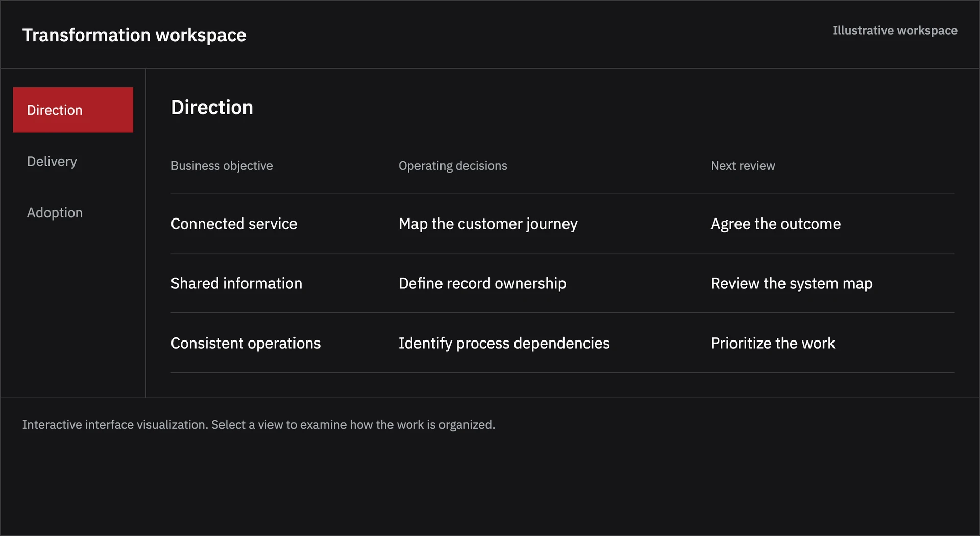Image resolution: width=980 pixels, height=536 pixels.
Task: Select the 'Review the system map' cell
Action: (792, 283)
